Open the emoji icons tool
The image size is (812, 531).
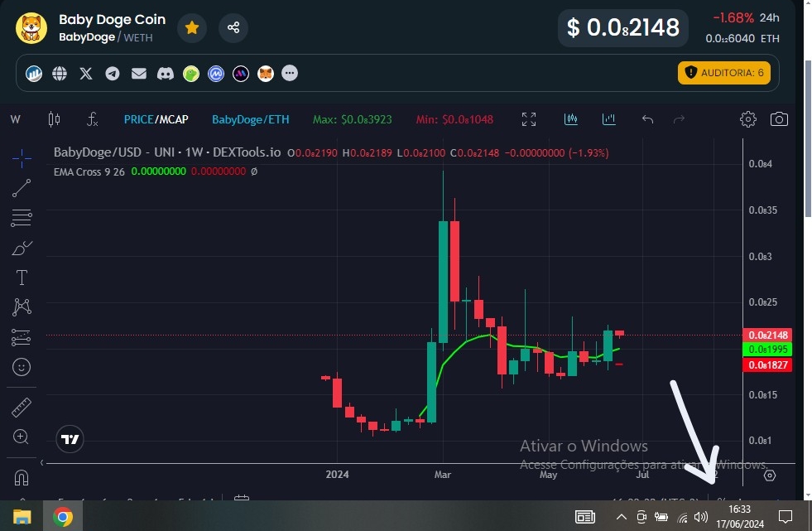click(x=22, y=367)
